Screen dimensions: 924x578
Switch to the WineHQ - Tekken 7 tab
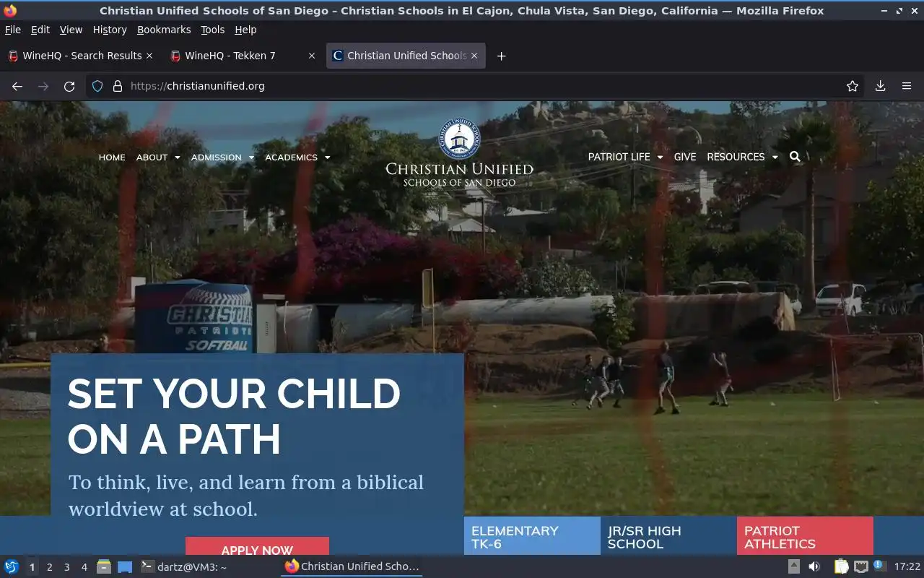243,56
